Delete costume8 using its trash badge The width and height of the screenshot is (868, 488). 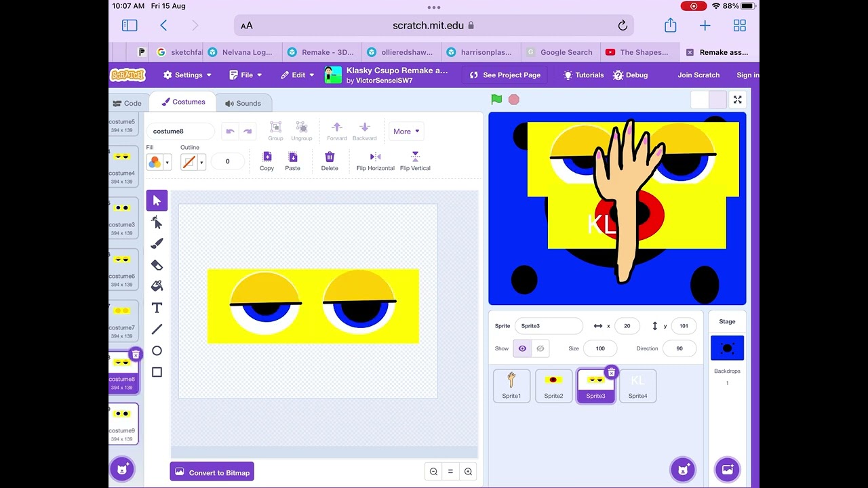tap(136, 354)
